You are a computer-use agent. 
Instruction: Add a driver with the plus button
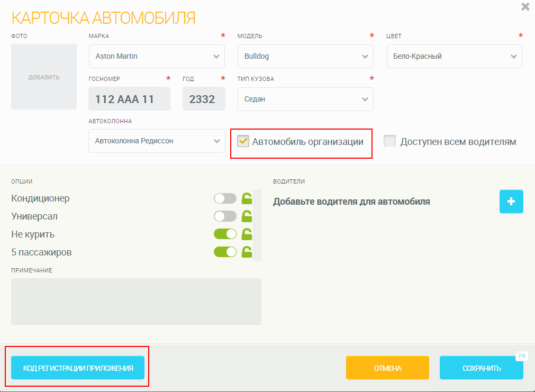[x=511, y=202]
